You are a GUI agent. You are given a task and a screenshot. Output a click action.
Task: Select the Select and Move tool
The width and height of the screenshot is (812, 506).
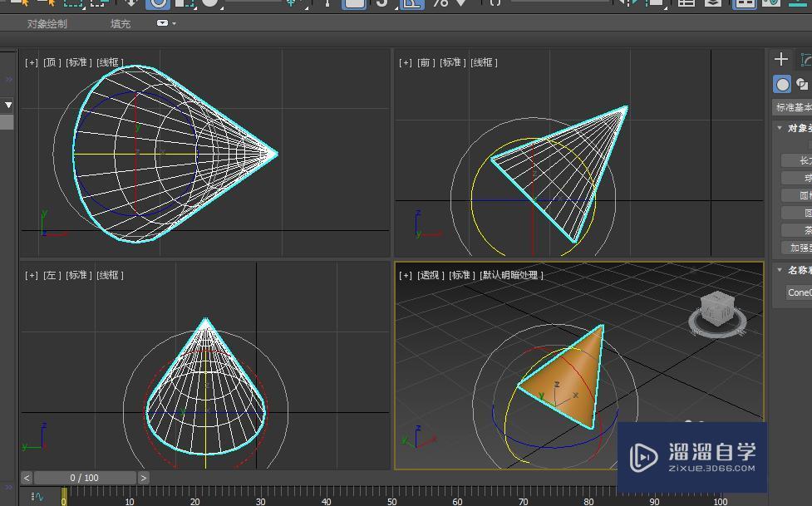132,4
